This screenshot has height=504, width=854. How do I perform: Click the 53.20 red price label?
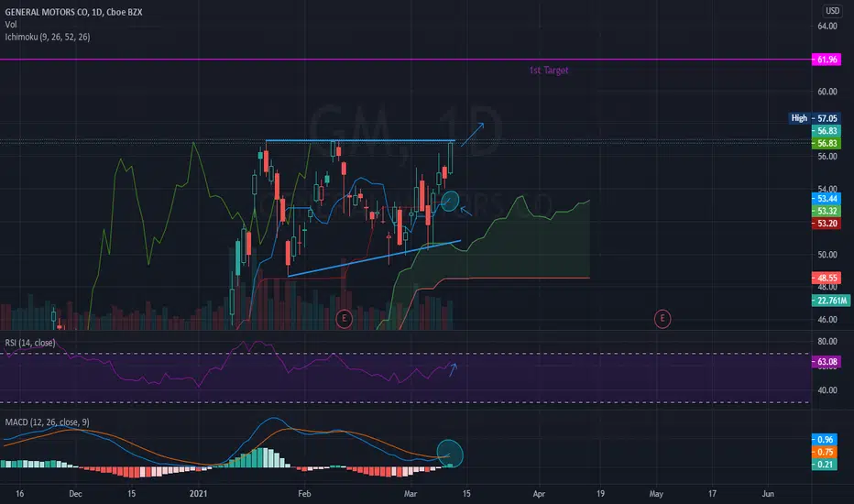(827, 224)
